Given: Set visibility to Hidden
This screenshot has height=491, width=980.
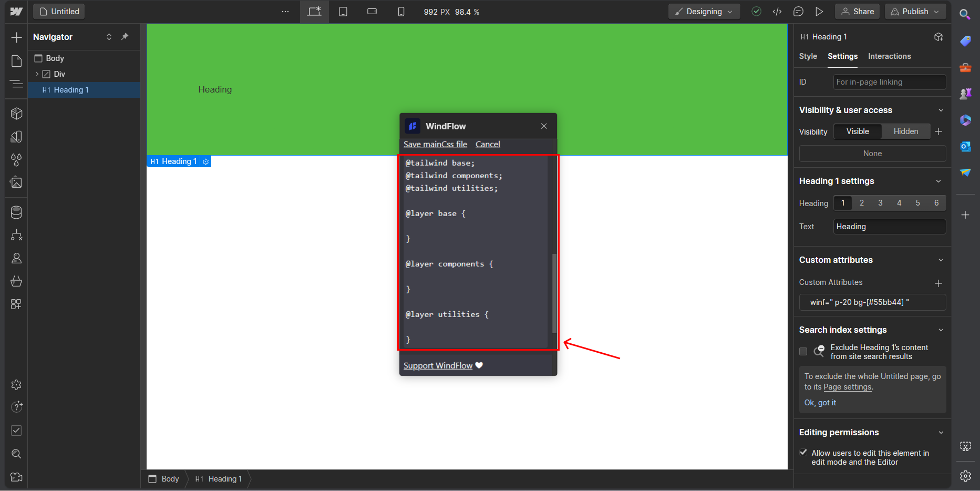Looking at the screenshot, I should 905,131.
